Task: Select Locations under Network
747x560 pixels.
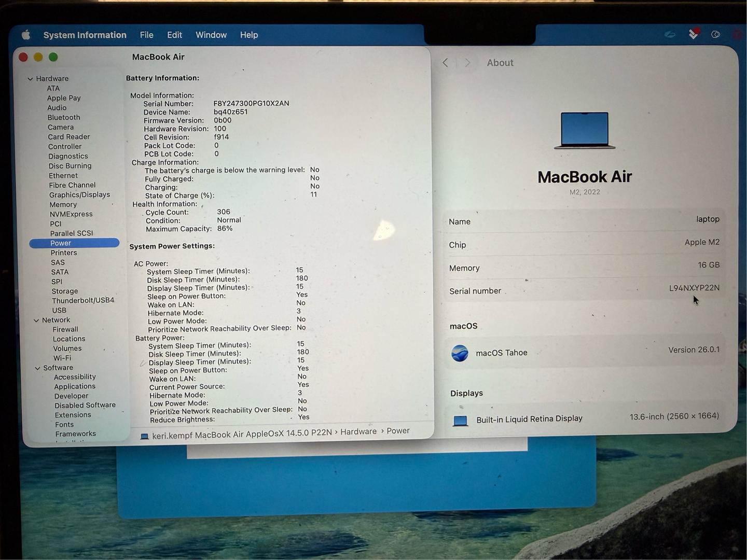Action: 69,339
